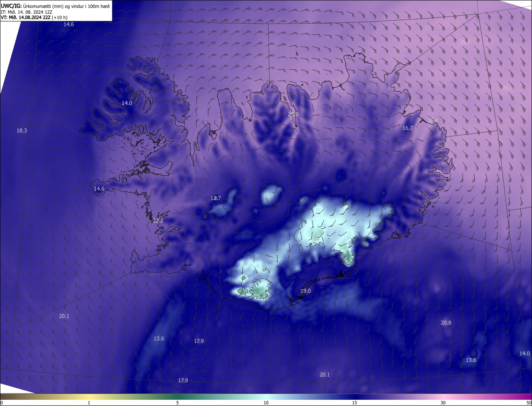Viewport: 532px width, 406px height.
Task: Click the 50 tick on the color scale
Action: (529, 403)
